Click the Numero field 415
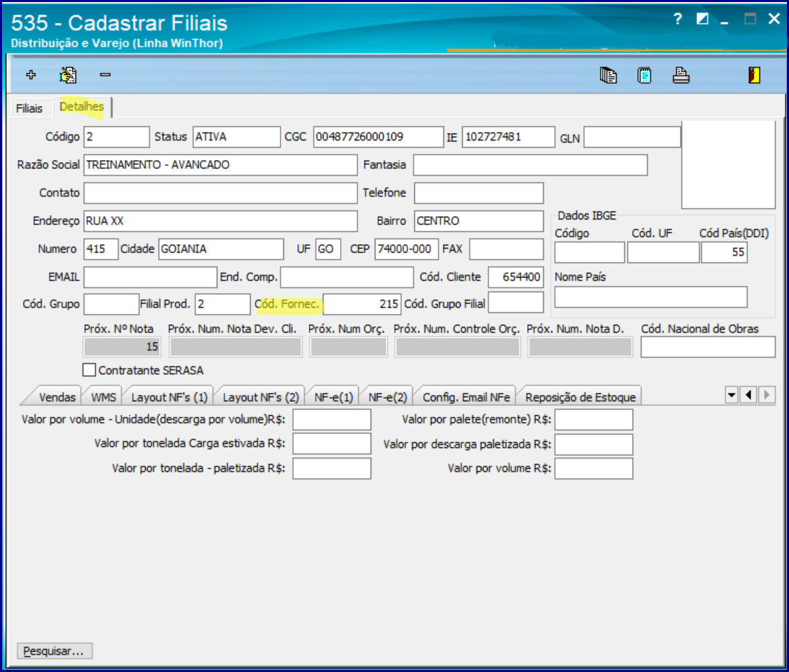 [x=101, y=249]
